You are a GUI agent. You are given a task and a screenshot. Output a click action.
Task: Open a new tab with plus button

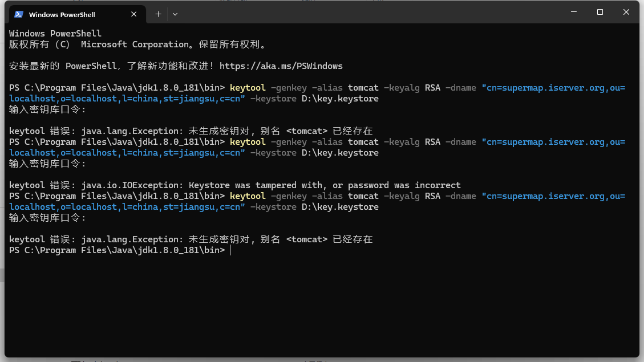[158, 14]
